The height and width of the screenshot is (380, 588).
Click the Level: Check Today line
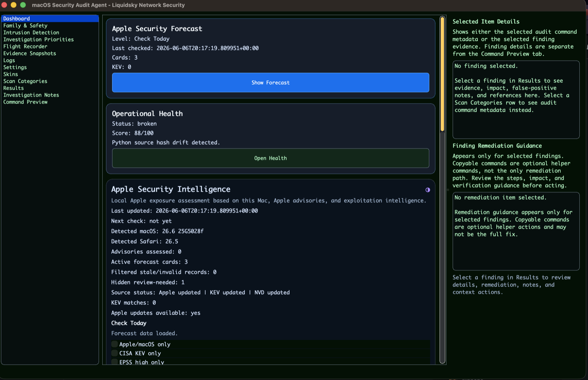pyautogui.click(x=141, y=39)
